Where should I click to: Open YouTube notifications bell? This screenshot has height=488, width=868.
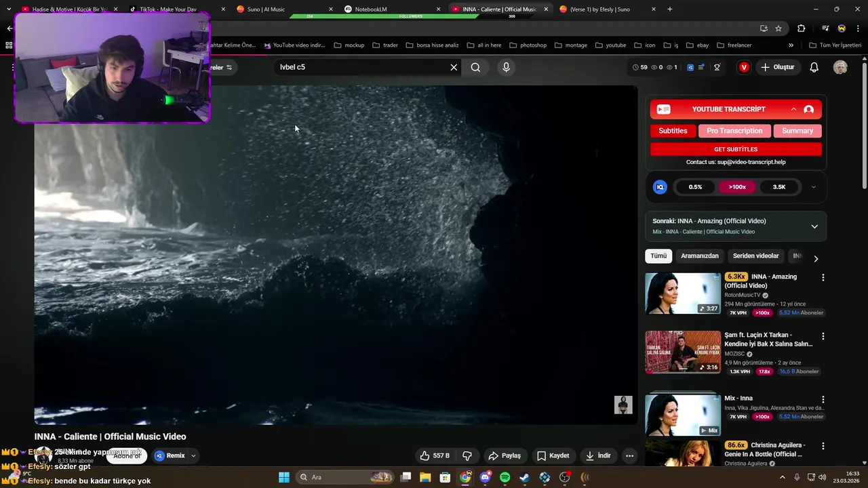814,67
